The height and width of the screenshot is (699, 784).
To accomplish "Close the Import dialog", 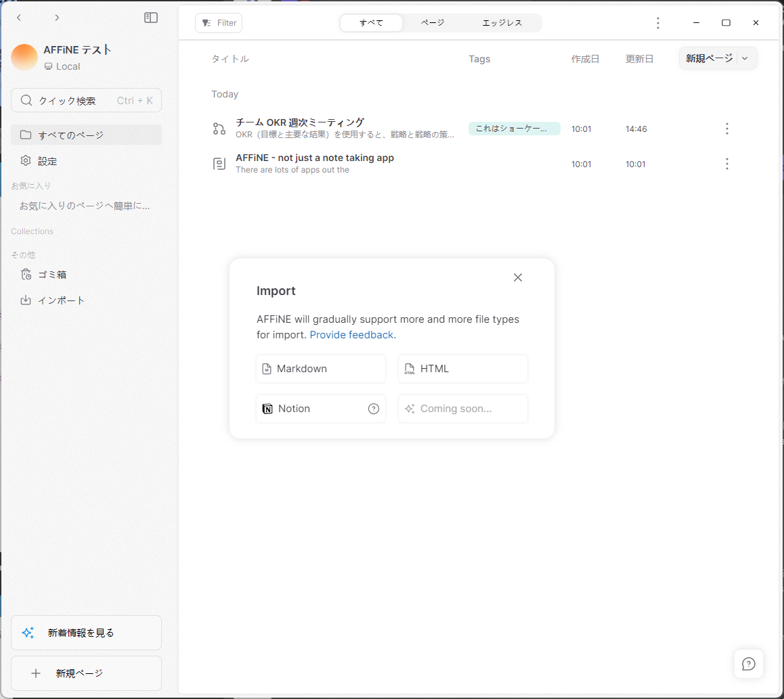I will [x=517, y=277].
